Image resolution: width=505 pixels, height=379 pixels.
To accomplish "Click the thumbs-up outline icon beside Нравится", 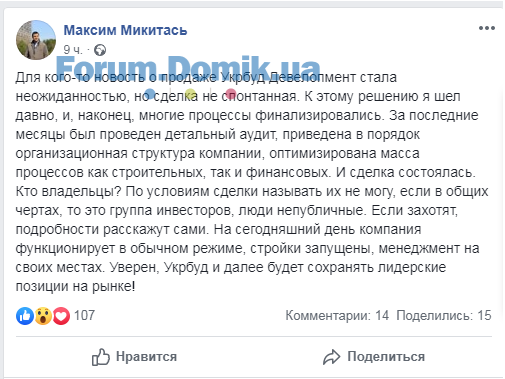I will pyautogui.click(x=101, y=357).
